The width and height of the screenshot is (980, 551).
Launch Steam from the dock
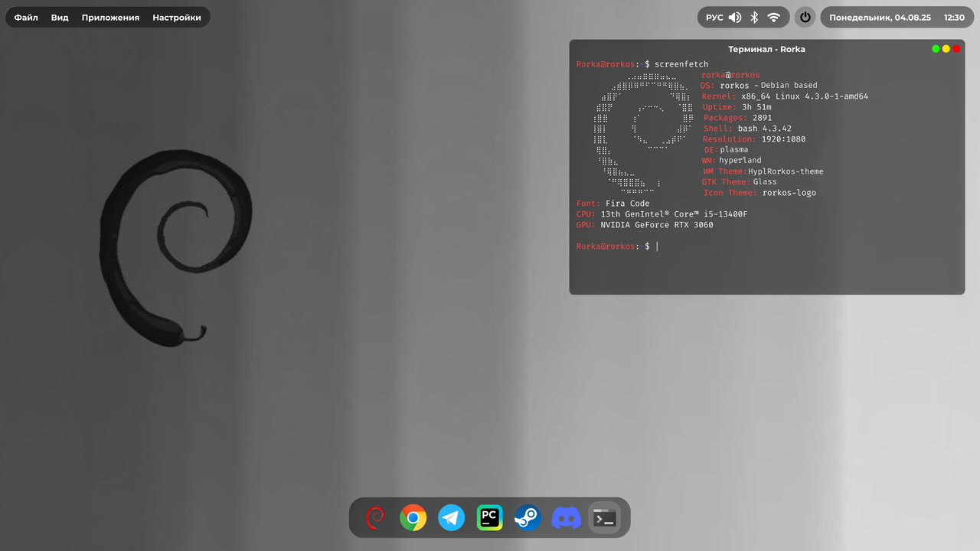[x=528, y=518]
